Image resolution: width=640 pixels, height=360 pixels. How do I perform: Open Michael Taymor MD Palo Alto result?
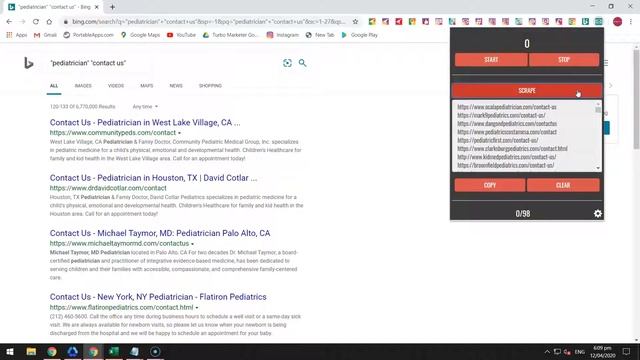pyautogui.click(x=160, y=233)
